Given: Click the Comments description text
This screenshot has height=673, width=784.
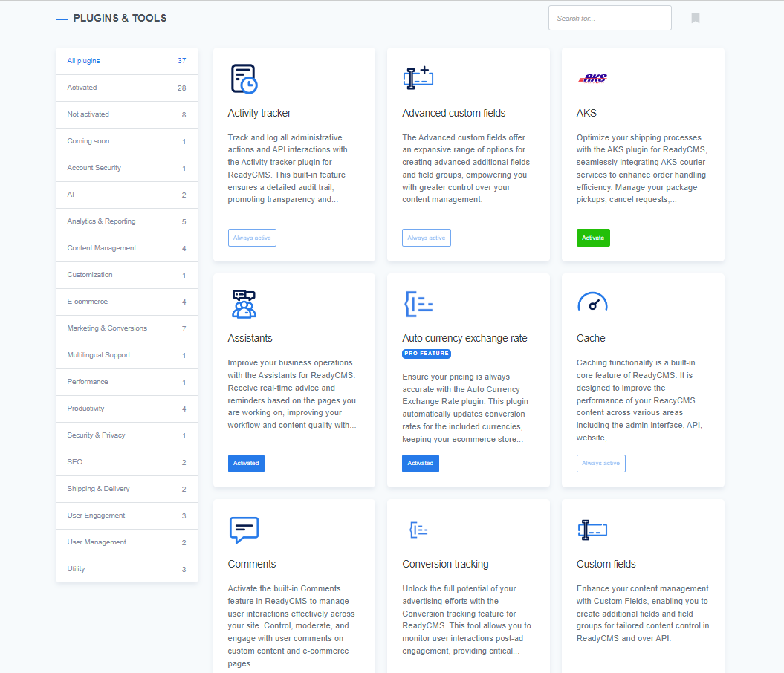Looking at the screenshot, I should tap(291, 625).
